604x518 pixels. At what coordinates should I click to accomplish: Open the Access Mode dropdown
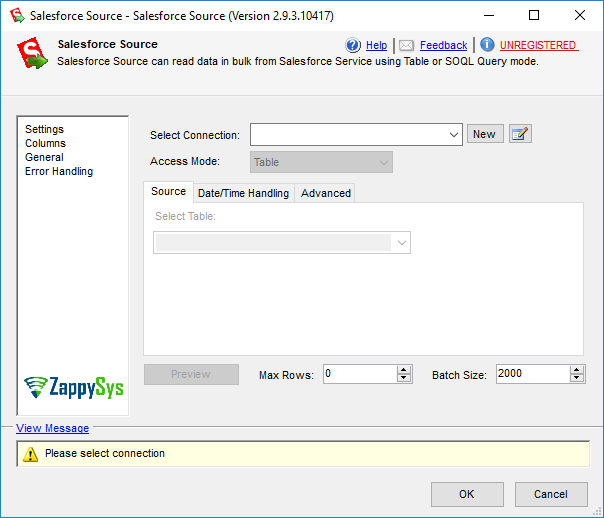pos(384,162)
